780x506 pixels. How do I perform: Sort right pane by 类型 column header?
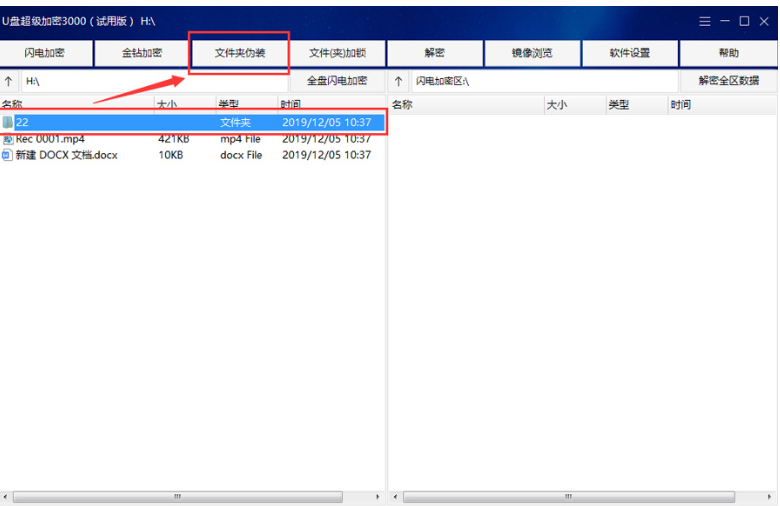618,104
